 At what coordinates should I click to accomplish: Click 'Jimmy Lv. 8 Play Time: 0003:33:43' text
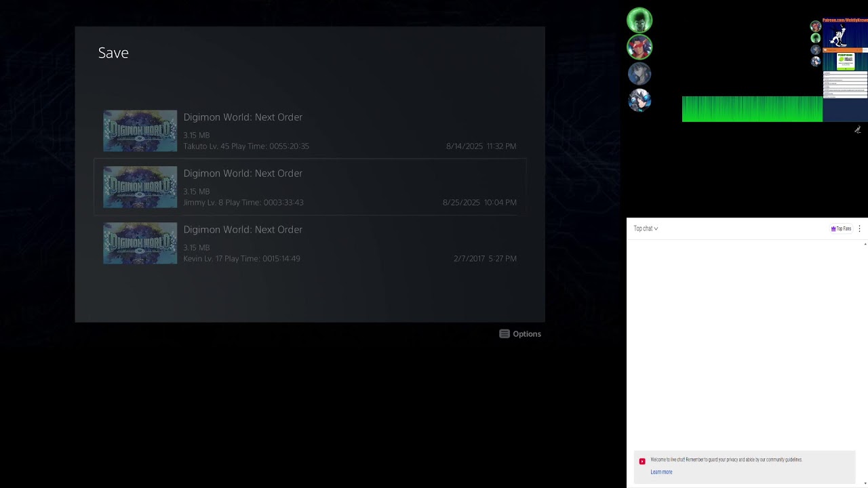click(x=243, y=203)
